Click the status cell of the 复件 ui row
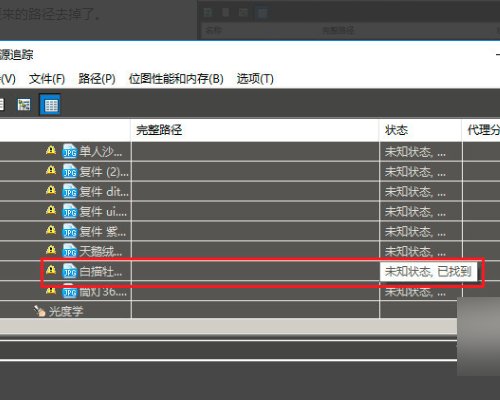 (421, 211)
